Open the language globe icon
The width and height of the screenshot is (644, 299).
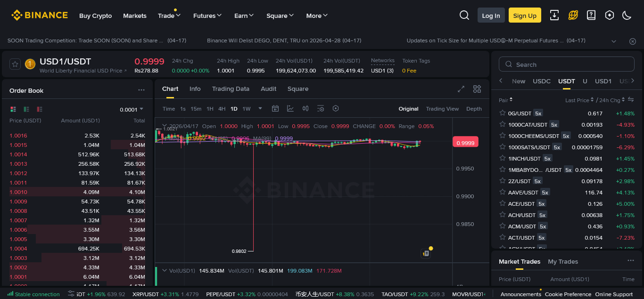[573, 16]
